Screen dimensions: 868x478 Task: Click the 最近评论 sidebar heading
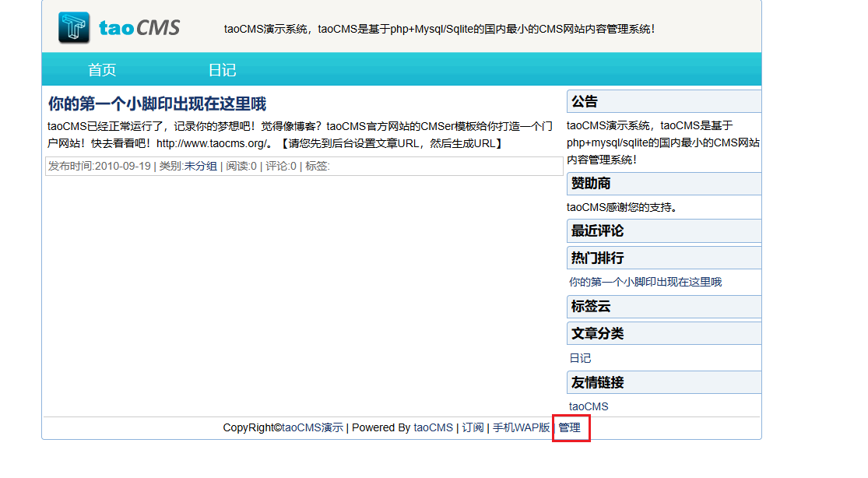(597, 231)
